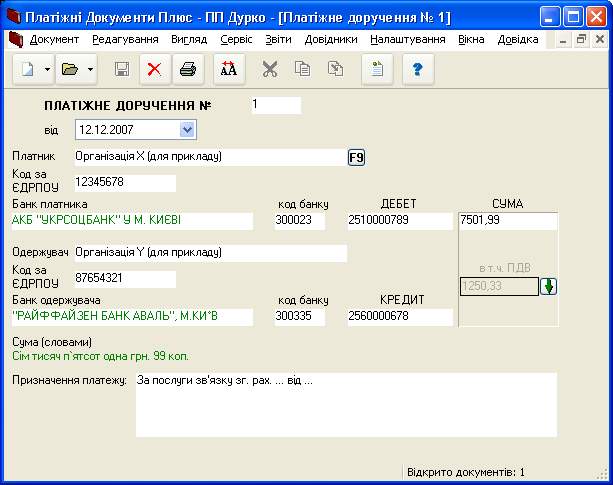Image resolution: width=613 pixels, height=485 pixels.
Task: Click payer bank name АКБ УКРСОЦБАНК
Action: 132,221
